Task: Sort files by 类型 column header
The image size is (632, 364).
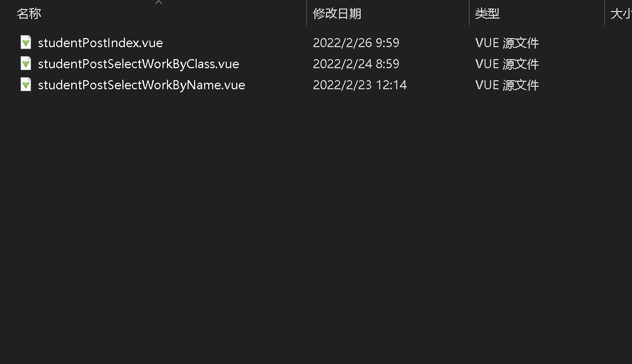Action: pos(488,14)
